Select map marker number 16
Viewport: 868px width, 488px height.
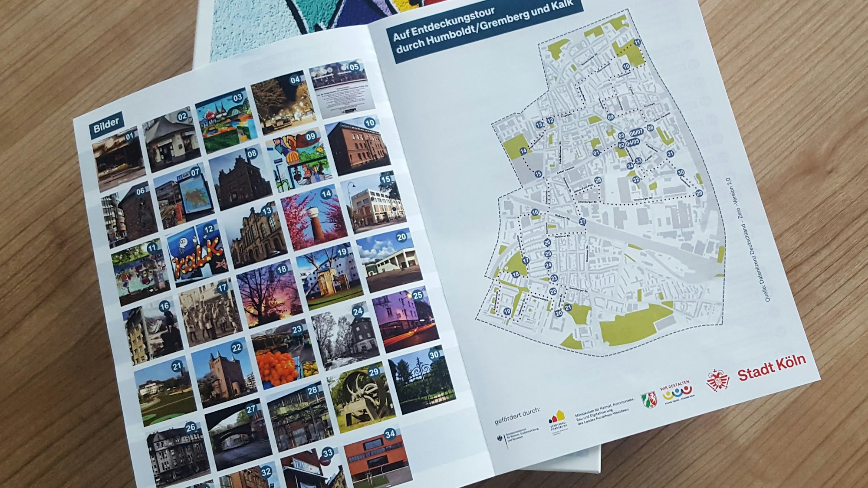(535, 213)
